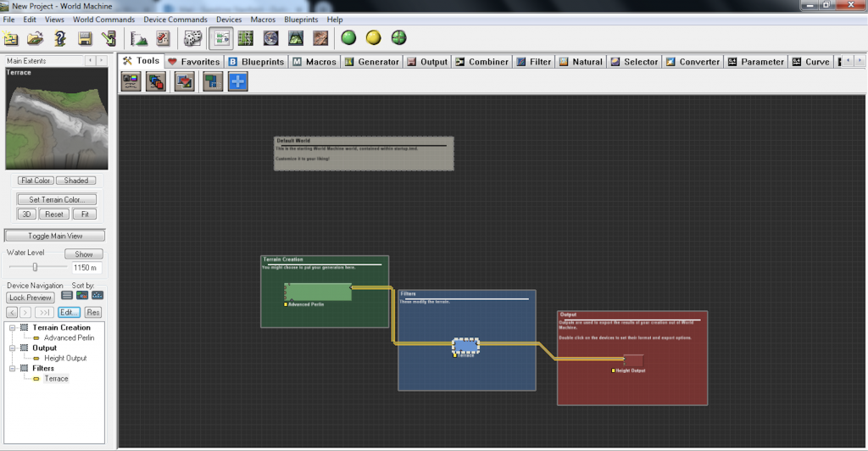Image resolution: width=868 pixels, height=451 pixels.
Task: Click the New World toolbar icon
Action: (10, 38)
